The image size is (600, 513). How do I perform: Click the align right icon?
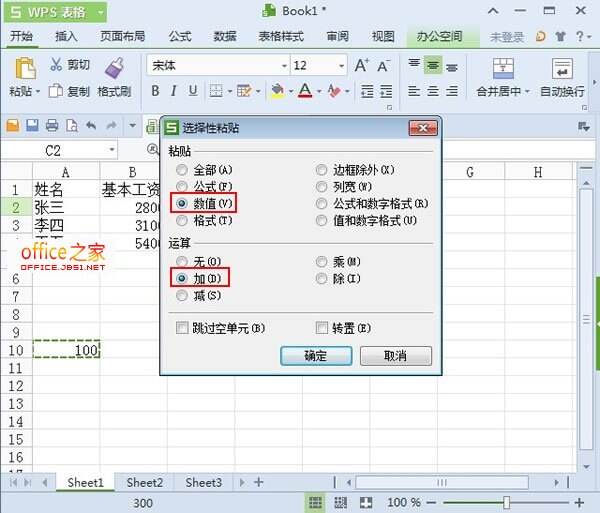pyautogui.click(x=452, y=91)
